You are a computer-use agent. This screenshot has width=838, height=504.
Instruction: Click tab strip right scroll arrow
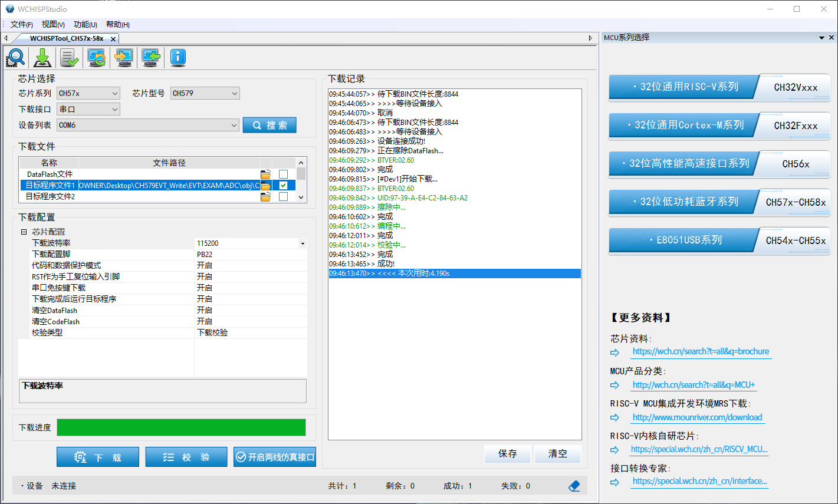[x=590, y=38]
